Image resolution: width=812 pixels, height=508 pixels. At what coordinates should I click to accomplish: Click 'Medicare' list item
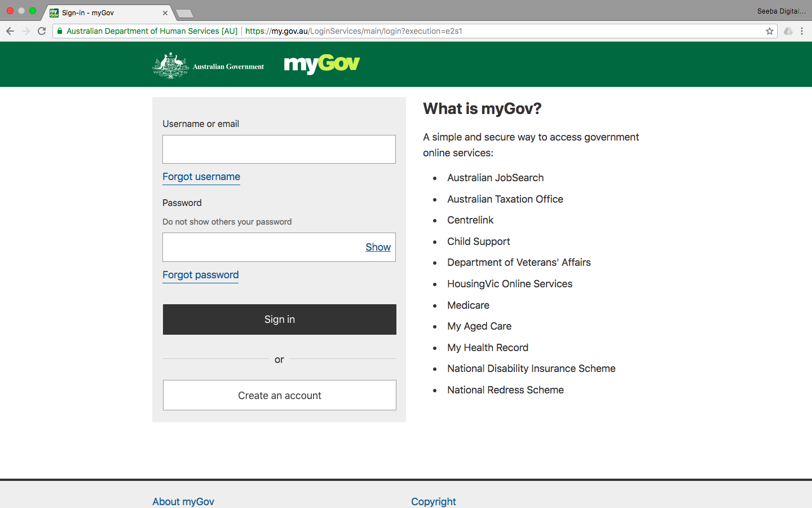468,305
